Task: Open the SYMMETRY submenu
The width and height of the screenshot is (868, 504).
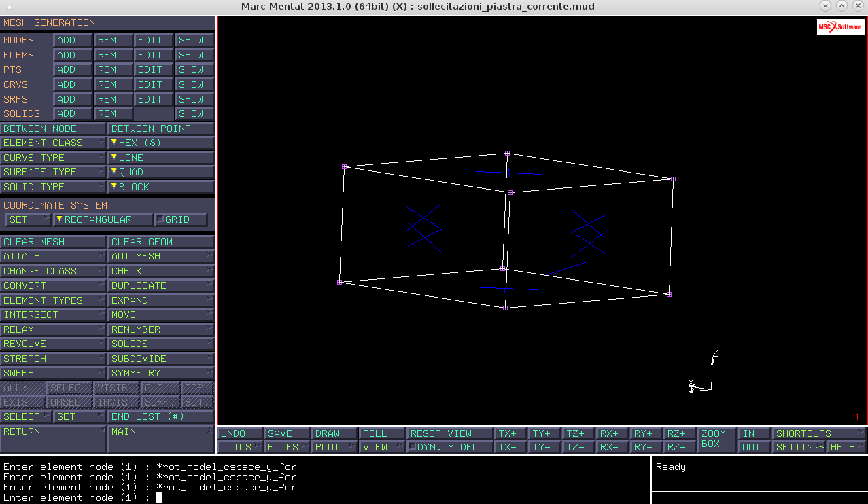Action: point(161,373)
